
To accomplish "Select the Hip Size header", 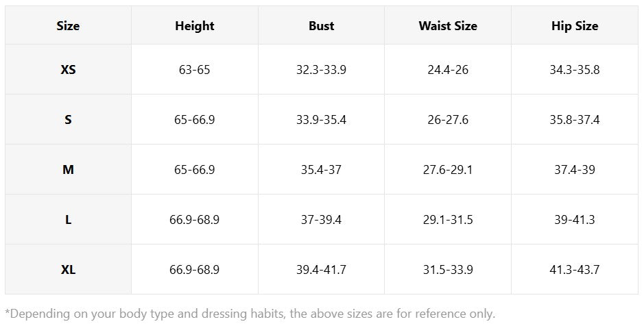I will pyautogui.click(x=575, y=26).
